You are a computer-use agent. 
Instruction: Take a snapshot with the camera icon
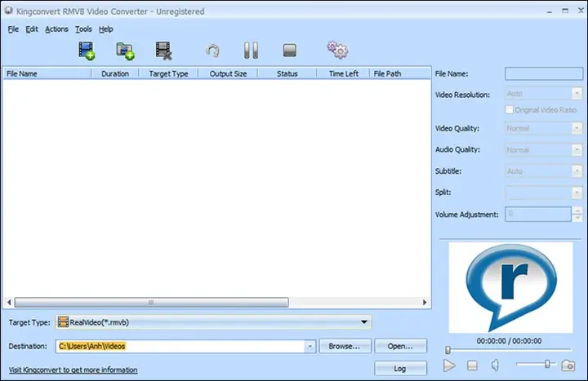click(x=568, y=365)
